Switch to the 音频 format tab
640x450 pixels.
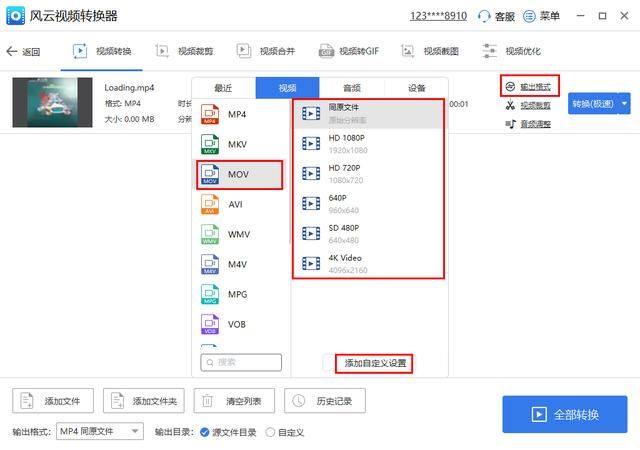352,88
